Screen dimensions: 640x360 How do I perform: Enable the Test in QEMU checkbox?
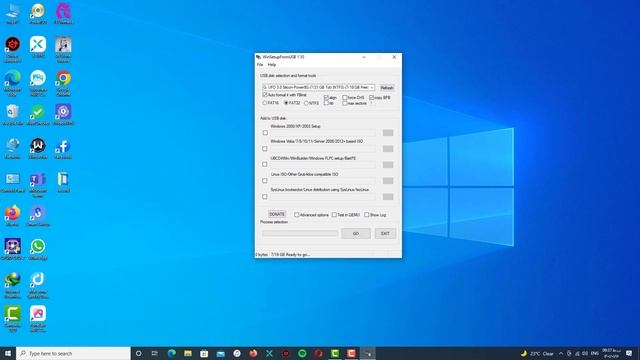(346, 215)
